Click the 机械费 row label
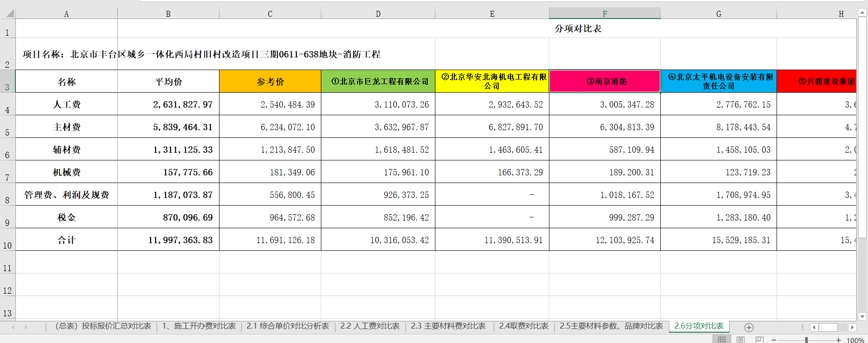This screenshot has height=343, width=868. coord(67,172)
